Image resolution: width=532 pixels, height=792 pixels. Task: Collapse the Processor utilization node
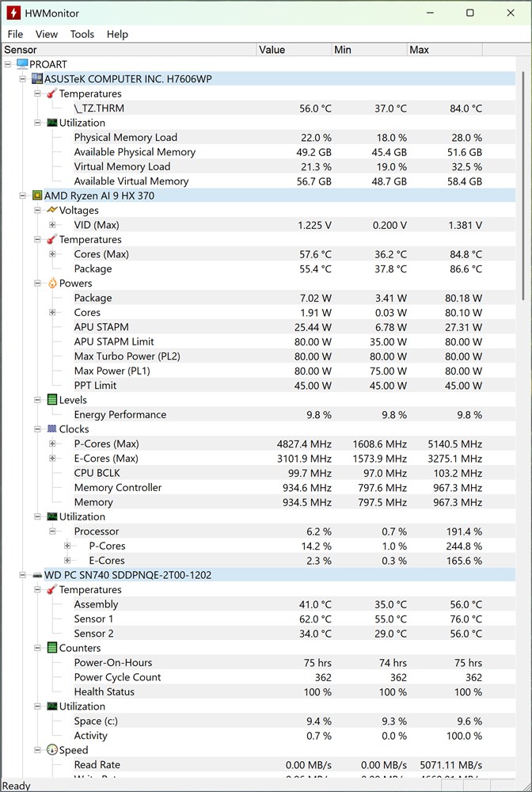click(x=52, y=531)
